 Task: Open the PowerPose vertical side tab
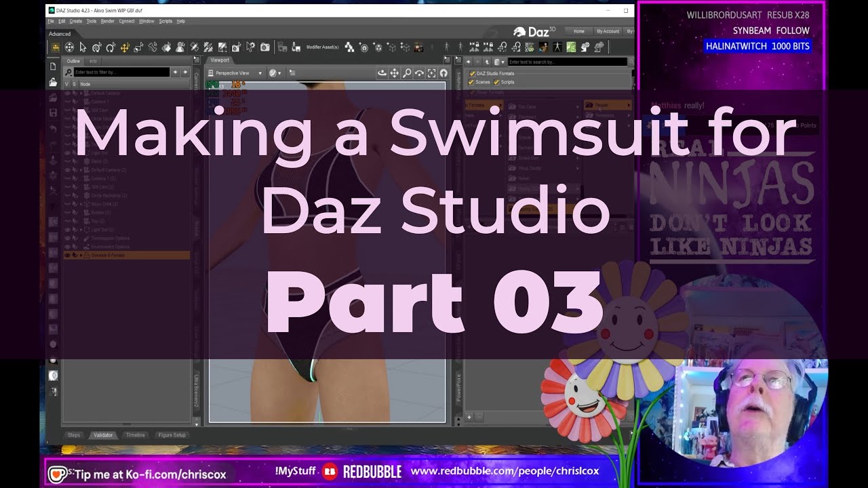tap(458, 388)
